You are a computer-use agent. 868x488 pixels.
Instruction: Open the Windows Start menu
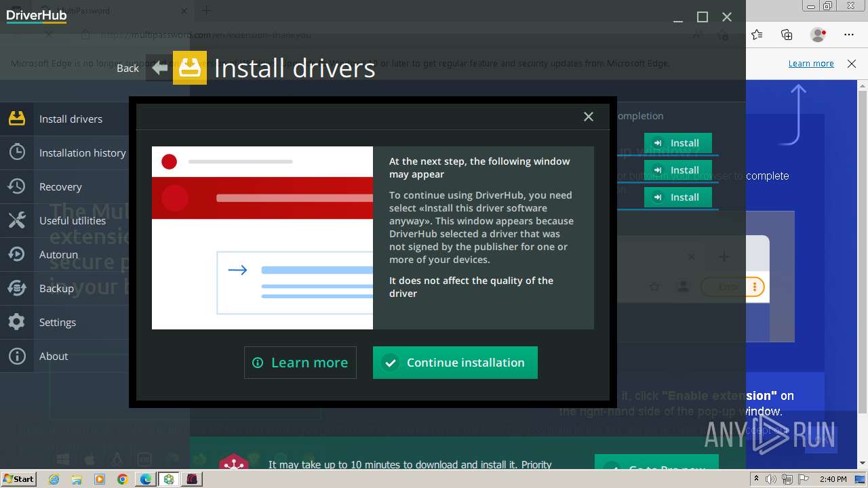[x=18, y=479]
